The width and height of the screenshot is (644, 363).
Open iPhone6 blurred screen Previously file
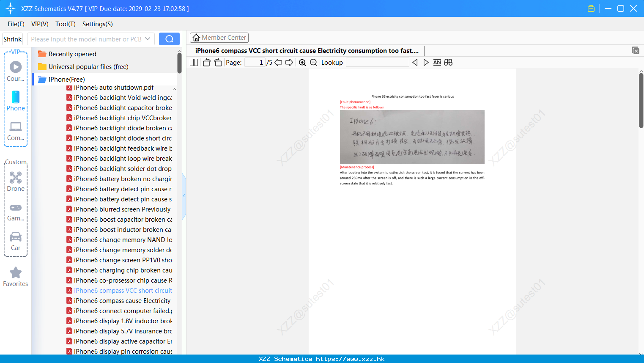coord(119,209)
